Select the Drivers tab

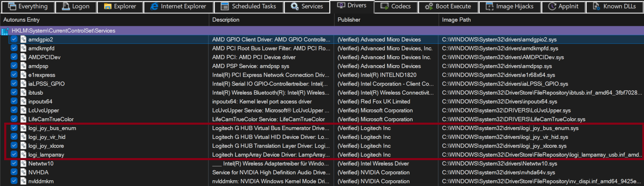coord(351,6)
